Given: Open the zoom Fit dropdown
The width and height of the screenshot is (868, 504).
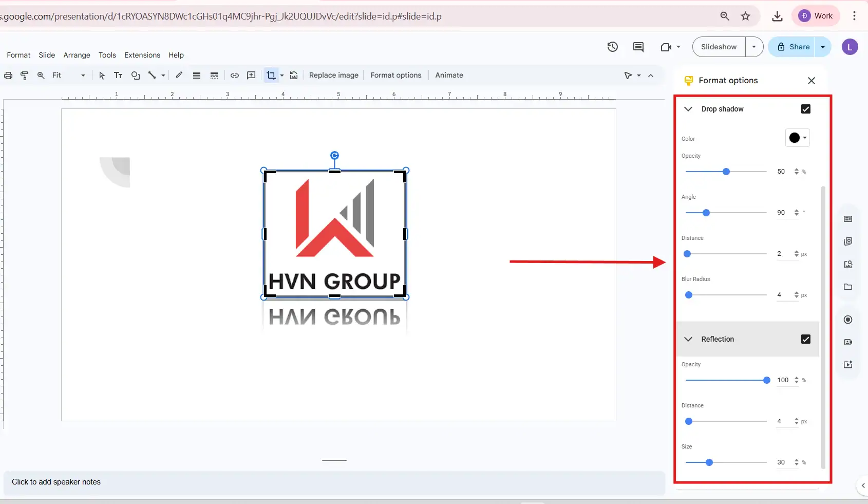Looking at the screenshot, I should 68,76.
